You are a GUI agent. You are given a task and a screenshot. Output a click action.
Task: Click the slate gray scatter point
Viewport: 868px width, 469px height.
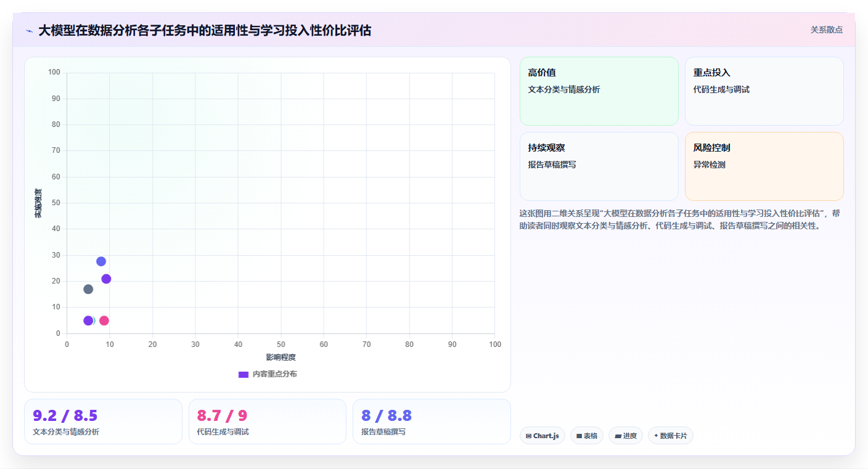tap(88, 289)
